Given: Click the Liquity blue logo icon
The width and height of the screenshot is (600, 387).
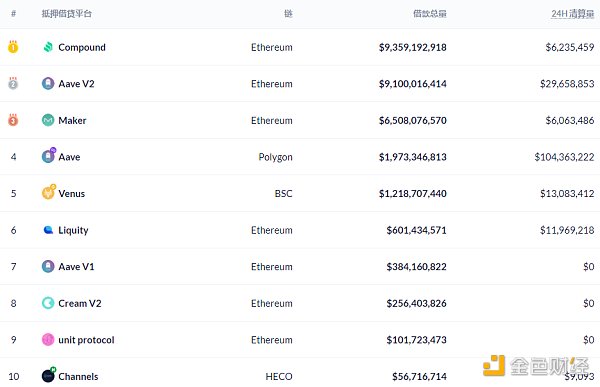Looking at the screenshot, I should pos(48,230).
